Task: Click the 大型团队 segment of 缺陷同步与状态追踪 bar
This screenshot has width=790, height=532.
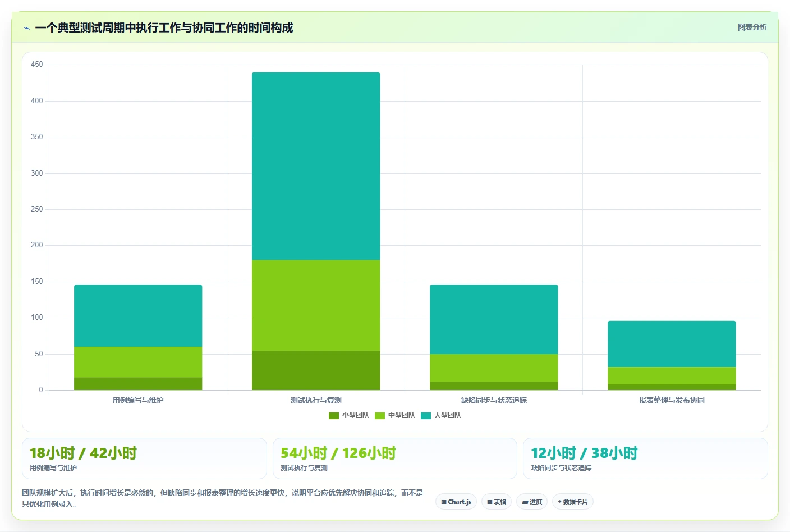Action: [x=494, y=319]
